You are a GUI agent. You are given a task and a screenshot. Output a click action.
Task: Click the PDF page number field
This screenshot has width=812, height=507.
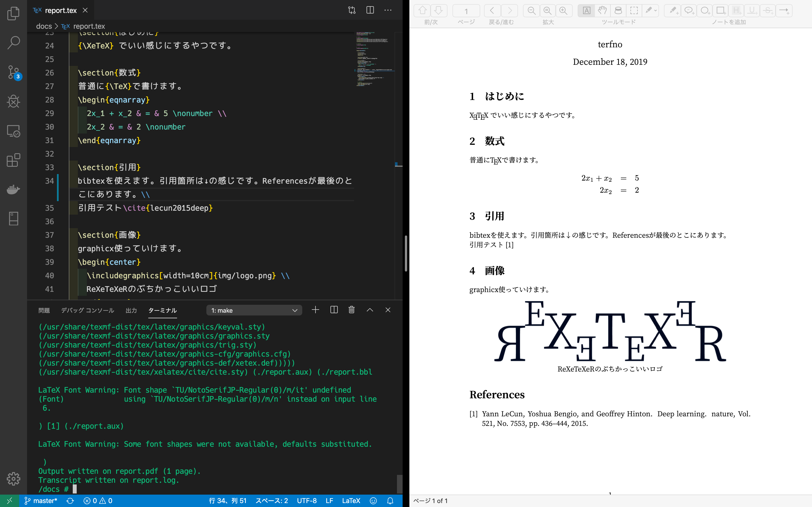tap(466, 11)
